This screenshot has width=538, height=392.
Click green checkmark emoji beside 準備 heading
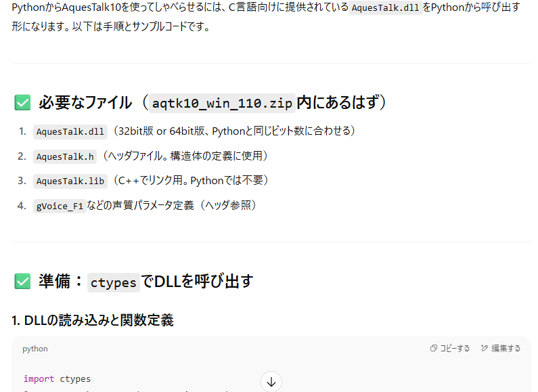tap(22, 282)
